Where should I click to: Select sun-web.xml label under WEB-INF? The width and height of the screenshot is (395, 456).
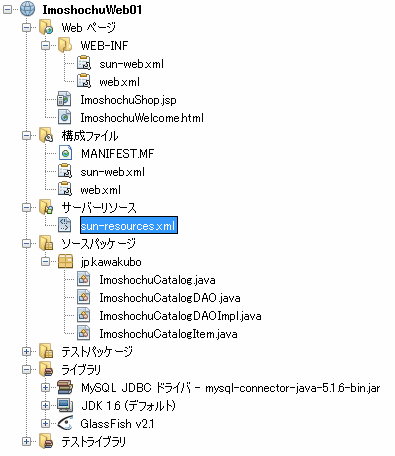pyautogui.click(x=131, y=64)
